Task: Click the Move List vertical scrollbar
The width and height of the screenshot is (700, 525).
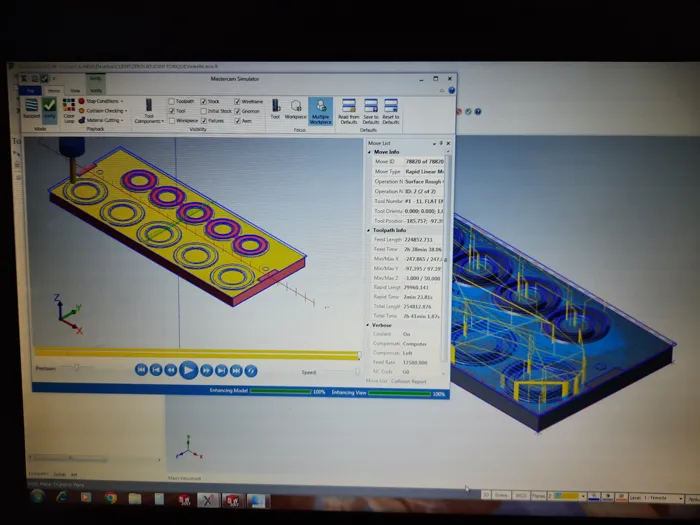Action: [x=447, y=257]
